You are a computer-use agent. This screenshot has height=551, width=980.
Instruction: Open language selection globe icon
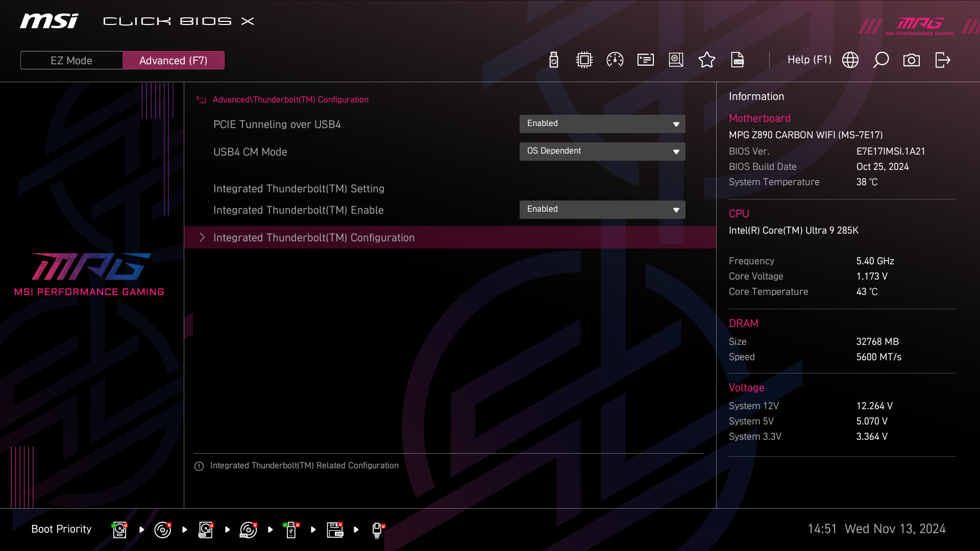pos(850,60)
